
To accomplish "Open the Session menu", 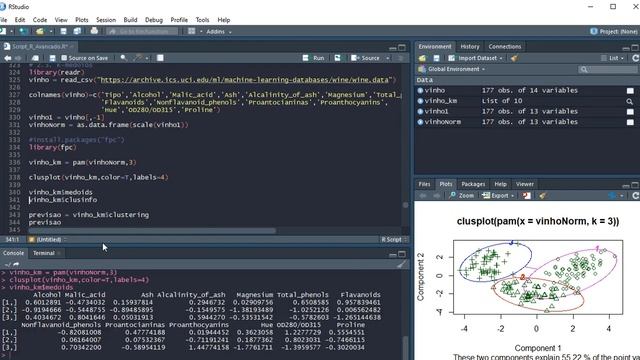I will (x=106, y=20).
